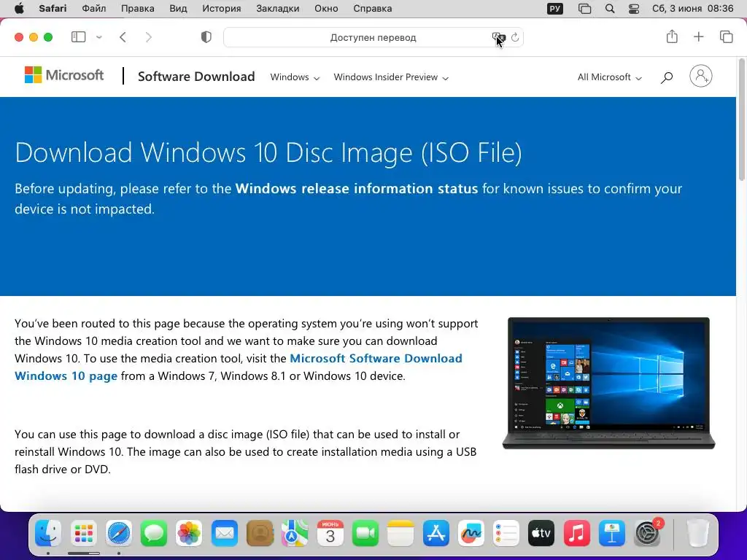Open the История menu
The width and height of the screenshot is (747, 560).
point(222,9)
